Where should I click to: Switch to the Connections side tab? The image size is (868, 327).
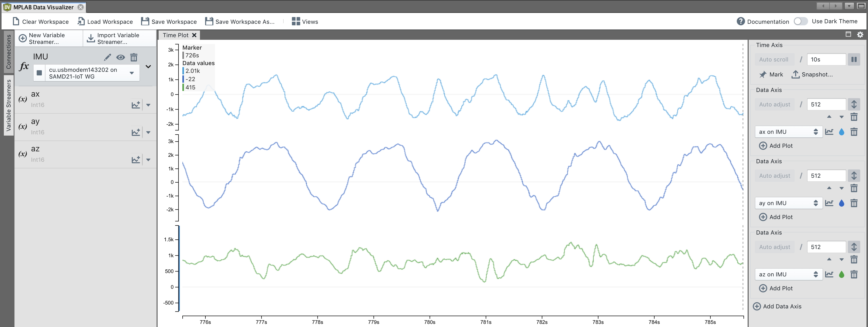coord(9,51)
